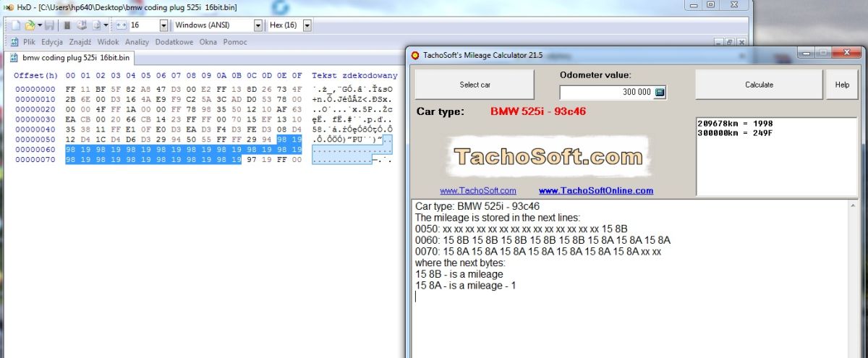The height and width of the screenshot is (358, 868).
Task: Open the recent files arrow beside Open icon
Action: click(x=38, y=25)
